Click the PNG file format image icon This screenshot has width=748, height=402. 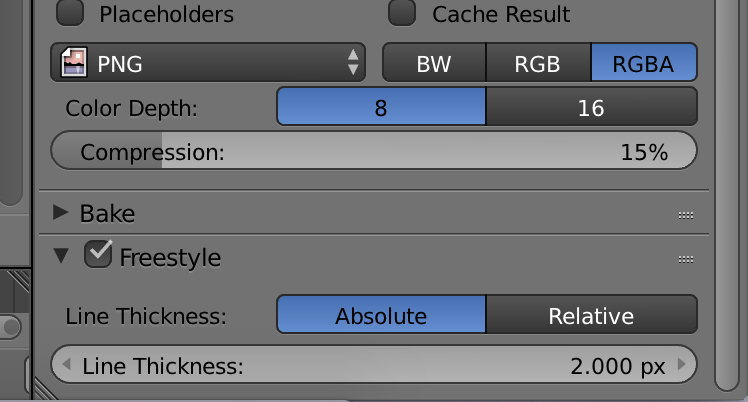pos(73,64)
